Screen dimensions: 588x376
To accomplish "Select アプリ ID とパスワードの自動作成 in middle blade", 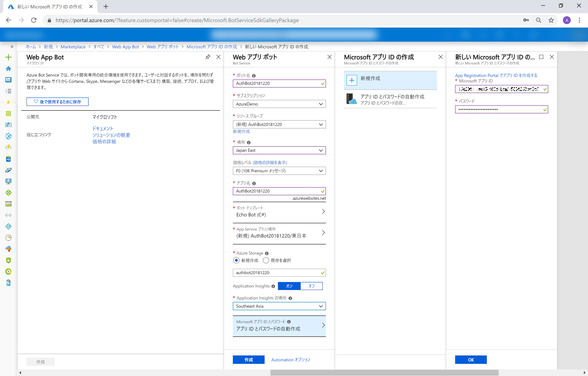I will (390, 99).
